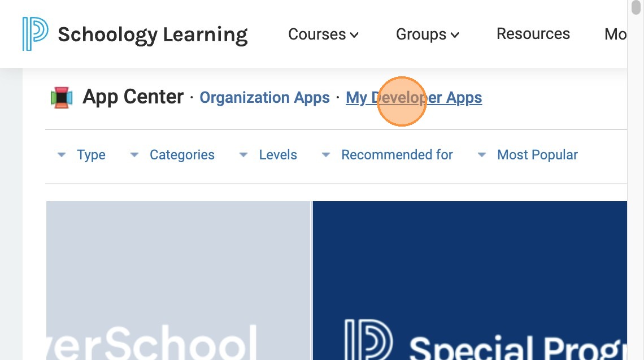Click the white logo in Special Programs banner
Image resolution: width=644 pixels, height=360 pixels.
coord(368,340)
